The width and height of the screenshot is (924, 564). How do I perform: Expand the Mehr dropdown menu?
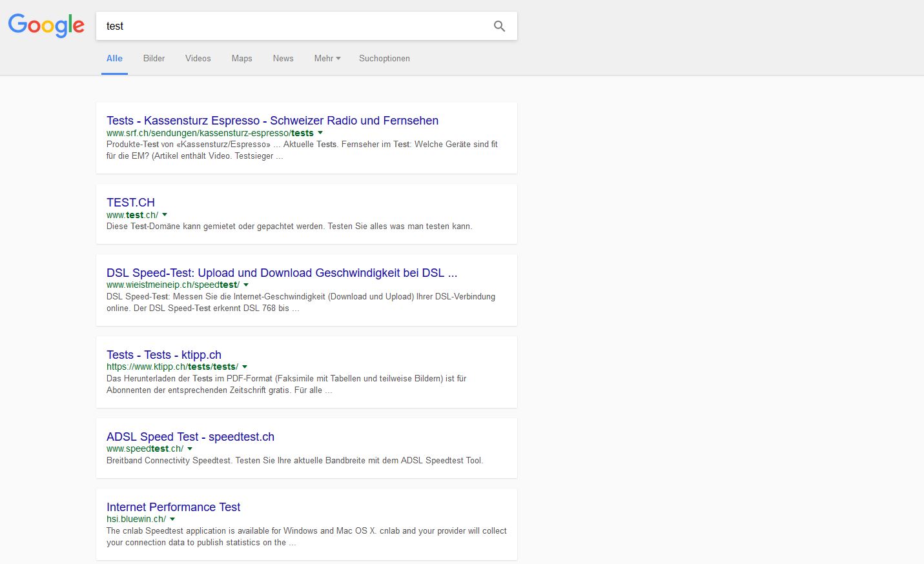tap(327, 58)
